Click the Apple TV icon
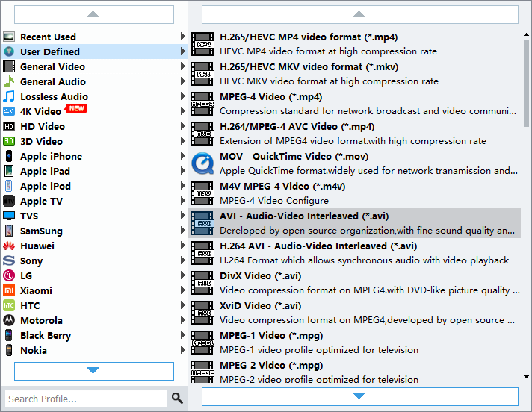Screen dimensions: 532x412 9,201
